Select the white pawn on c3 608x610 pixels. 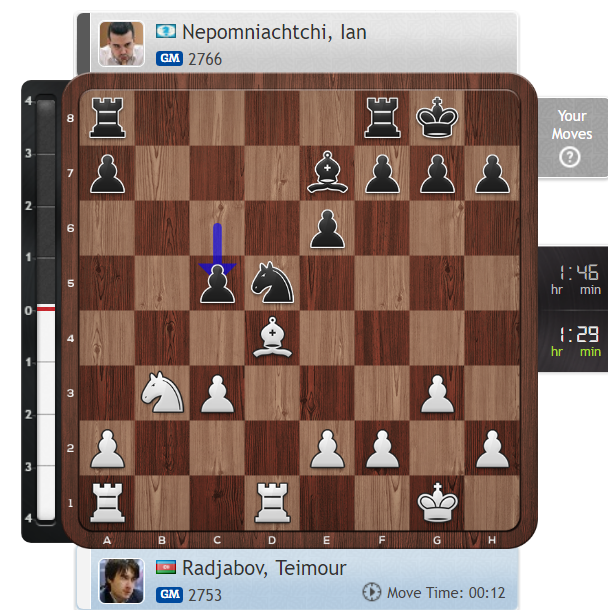(x=217, y=393)
